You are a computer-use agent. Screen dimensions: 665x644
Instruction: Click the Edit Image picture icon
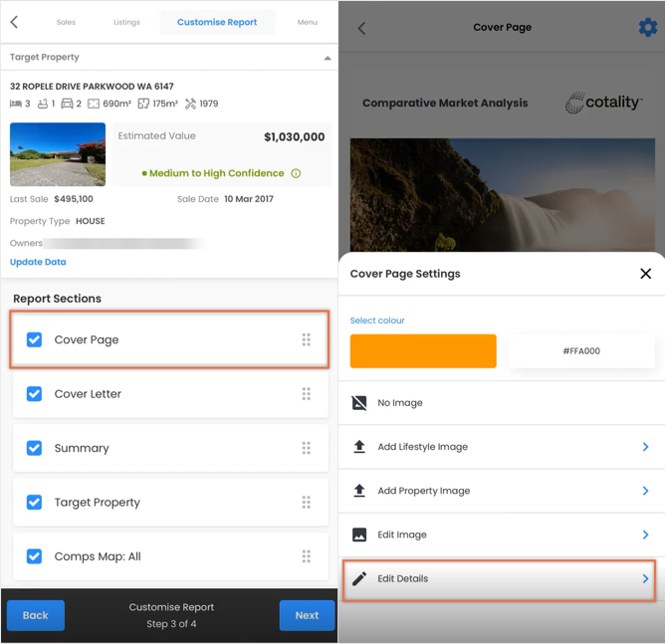[359, 535]
